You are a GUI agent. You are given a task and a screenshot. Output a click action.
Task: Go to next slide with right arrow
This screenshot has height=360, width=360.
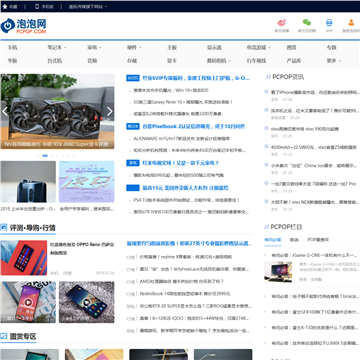pos(110,111)
